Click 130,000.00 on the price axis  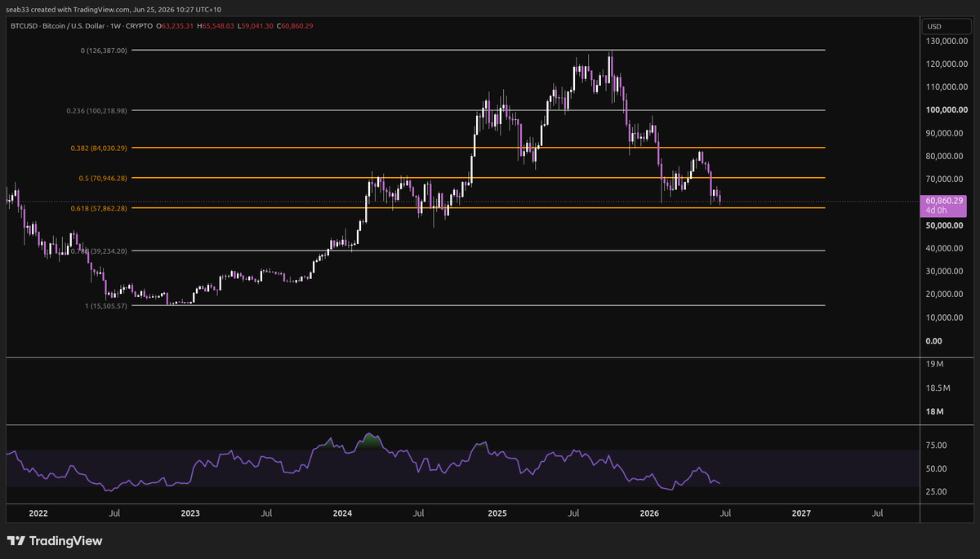947,41
